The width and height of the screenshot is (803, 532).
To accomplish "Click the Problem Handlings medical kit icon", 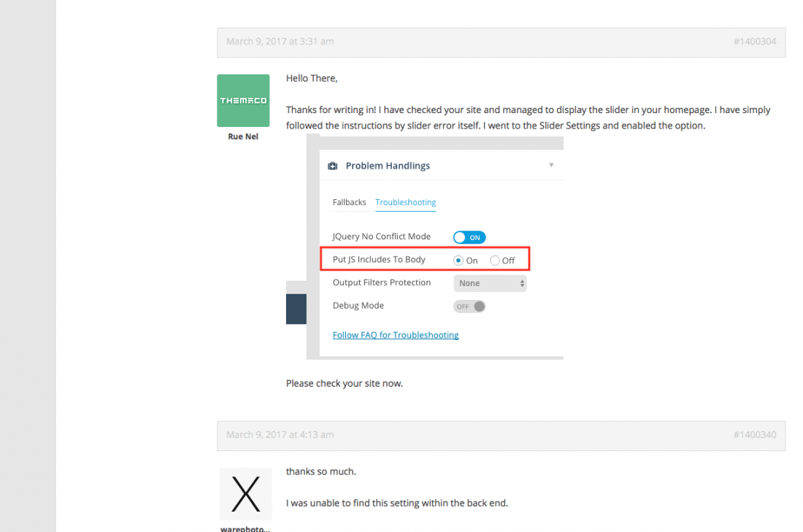I will [x=332, y=166].
